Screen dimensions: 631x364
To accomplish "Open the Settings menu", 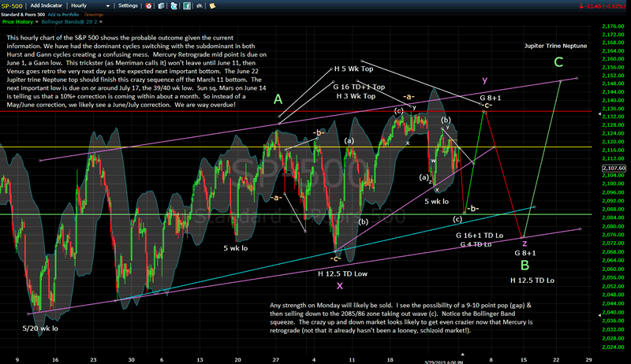I will (128, 6).
